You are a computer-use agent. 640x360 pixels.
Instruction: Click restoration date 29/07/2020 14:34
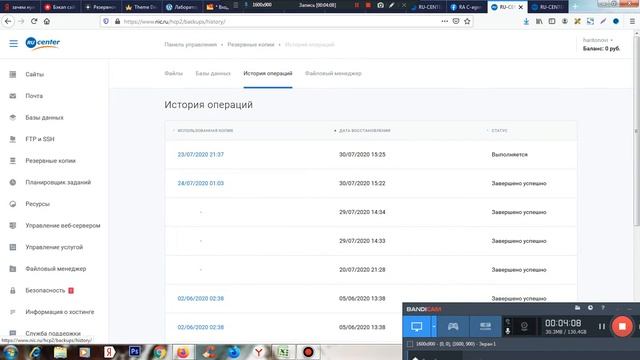click(362, 212)
